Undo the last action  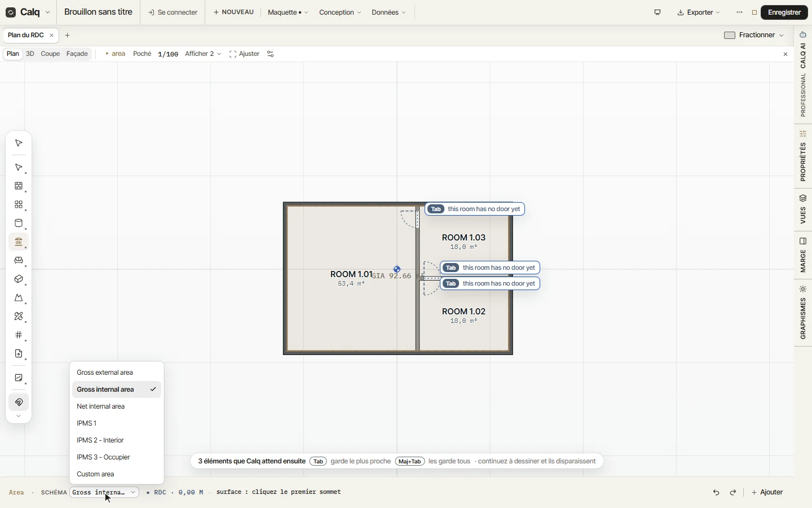click(717, 493)
